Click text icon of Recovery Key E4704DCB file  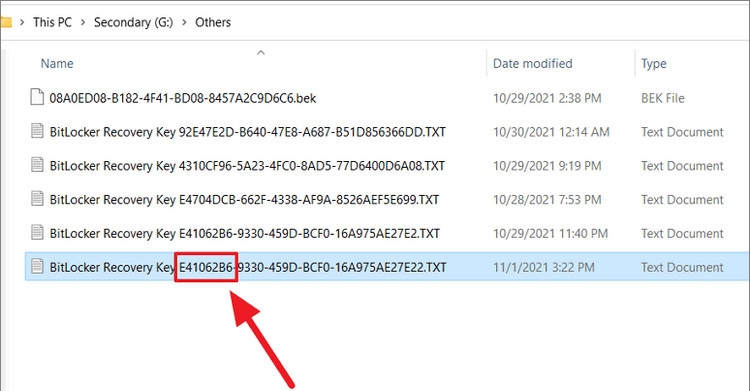37,199
